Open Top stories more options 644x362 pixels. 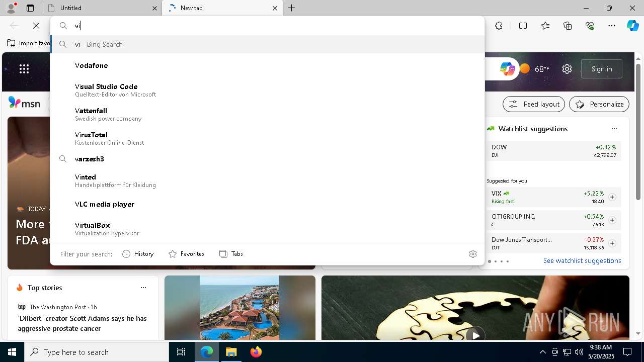tap(143, 288)
